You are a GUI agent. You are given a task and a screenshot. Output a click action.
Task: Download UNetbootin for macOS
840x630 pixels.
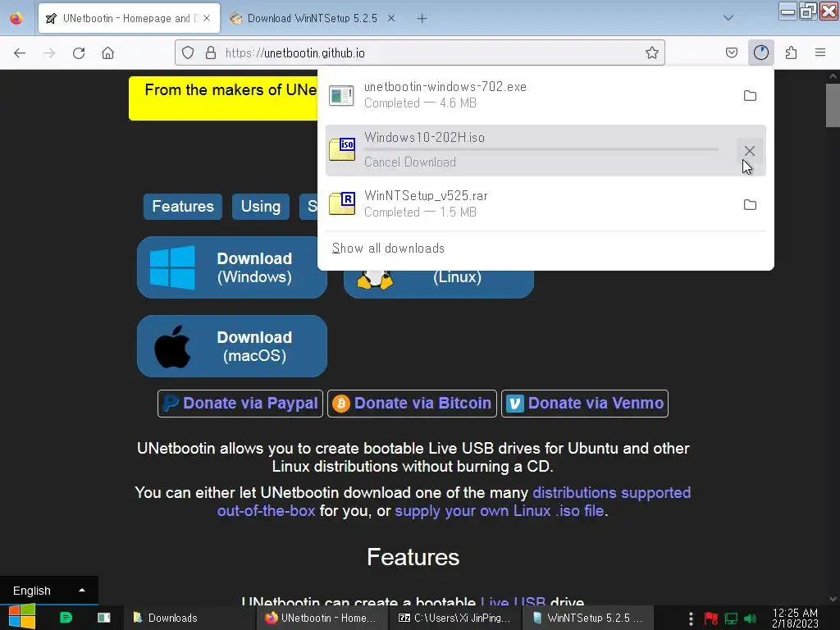point(232,346)
